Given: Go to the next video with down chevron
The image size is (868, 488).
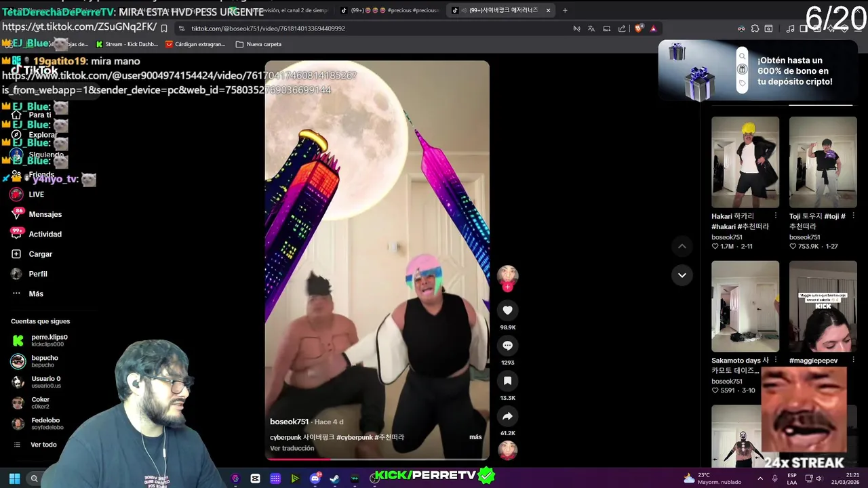Looking at the screenshot, I should (682, 274).
